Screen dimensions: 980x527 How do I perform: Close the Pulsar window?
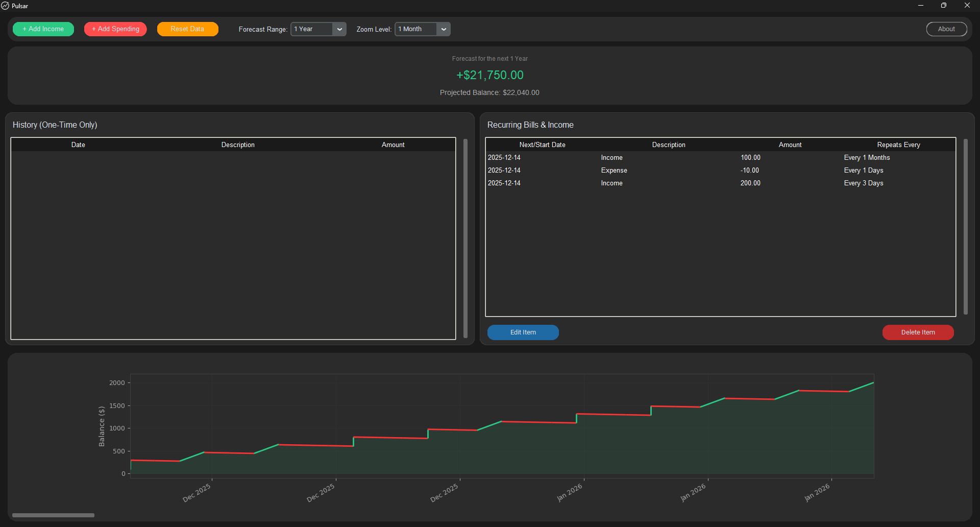(967, 6)
